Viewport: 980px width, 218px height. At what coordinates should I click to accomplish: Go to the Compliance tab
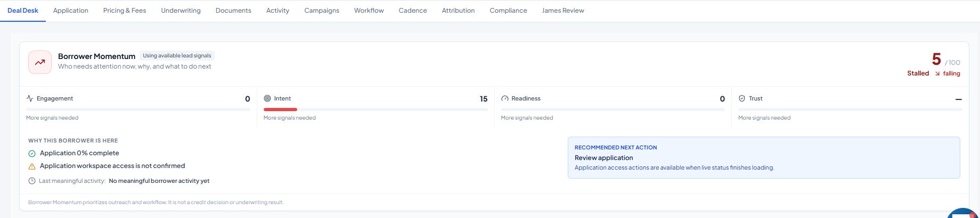(x=508, y=11)
